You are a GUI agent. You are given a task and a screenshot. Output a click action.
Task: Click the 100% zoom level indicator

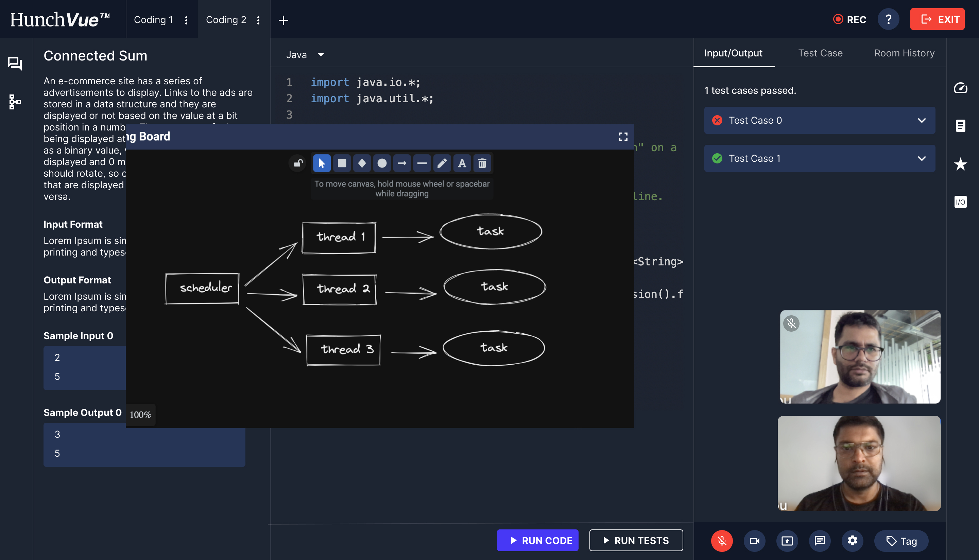[x=140, y=415]
